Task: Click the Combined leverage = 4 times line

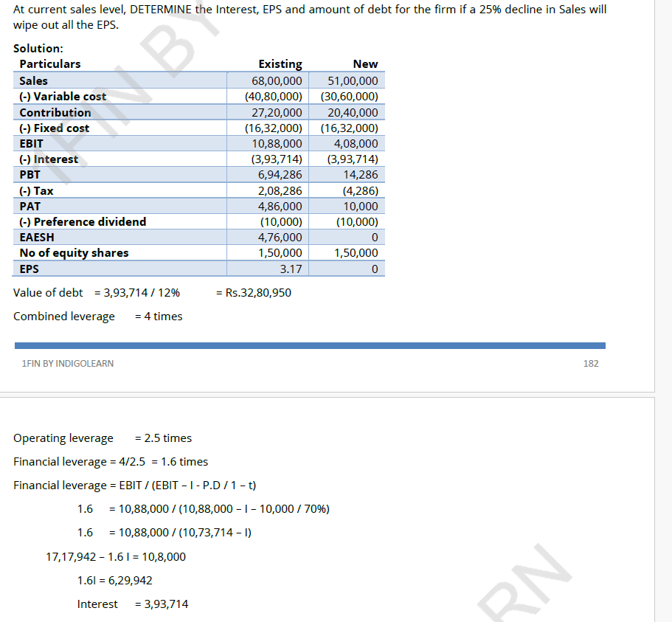Action: click(97, 317)
